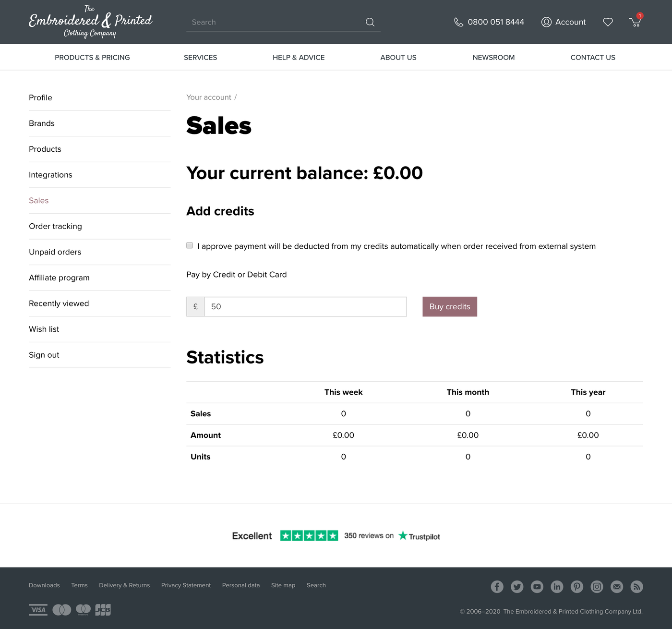This screenshot has width=672, height=629.
Task: Open the shopping cart icon
Action: [635, 22]
